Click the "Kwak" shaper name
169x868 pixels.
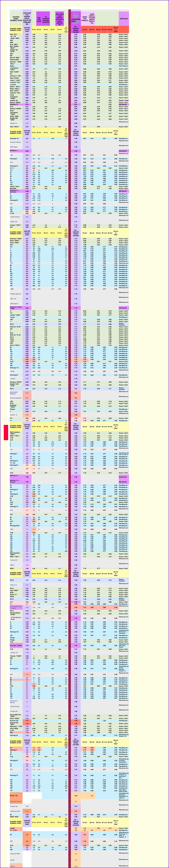[12, 111]
